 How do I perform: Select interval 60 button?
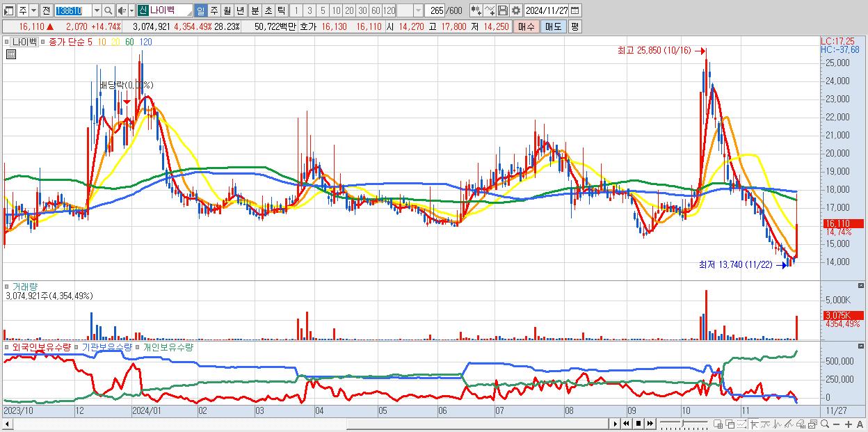click(x=376, y=10)
